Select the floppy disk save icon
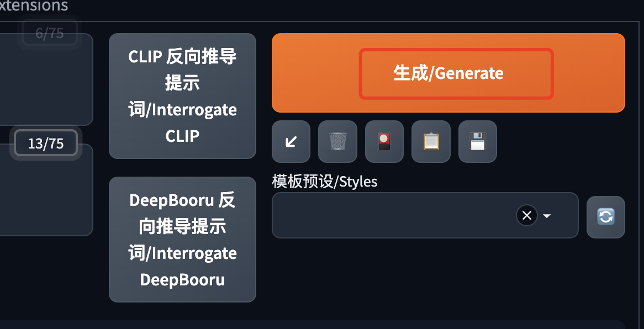This screenshot has width=644, height=329. pos(477,142)
